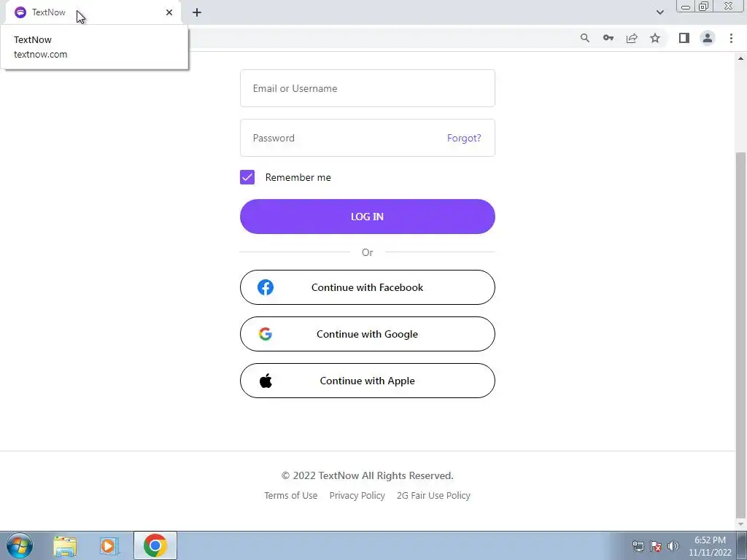This screenshot has width=747, height=560.
Task: Open File Explorer from the taskbar
Action: coord(65,545)
